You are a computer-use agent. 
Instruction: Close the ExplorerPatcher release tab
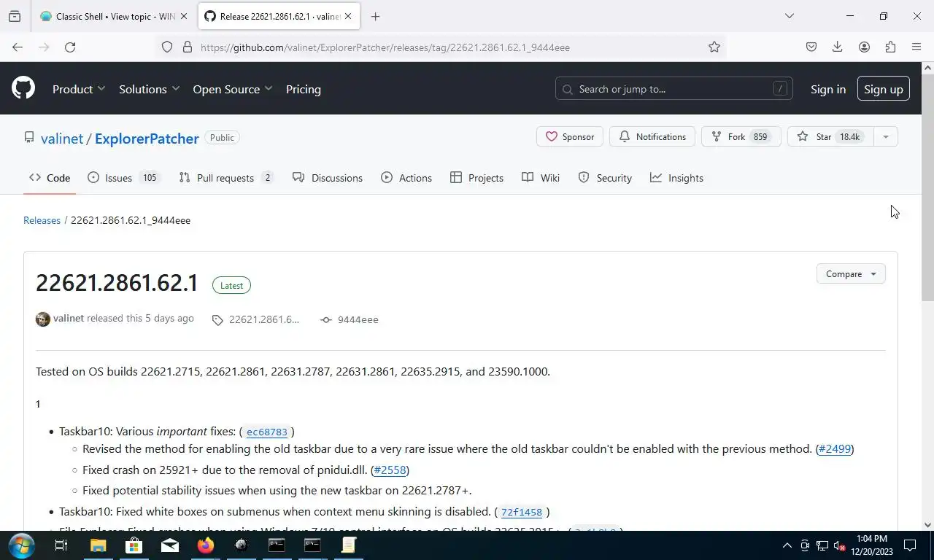[349, 16]
